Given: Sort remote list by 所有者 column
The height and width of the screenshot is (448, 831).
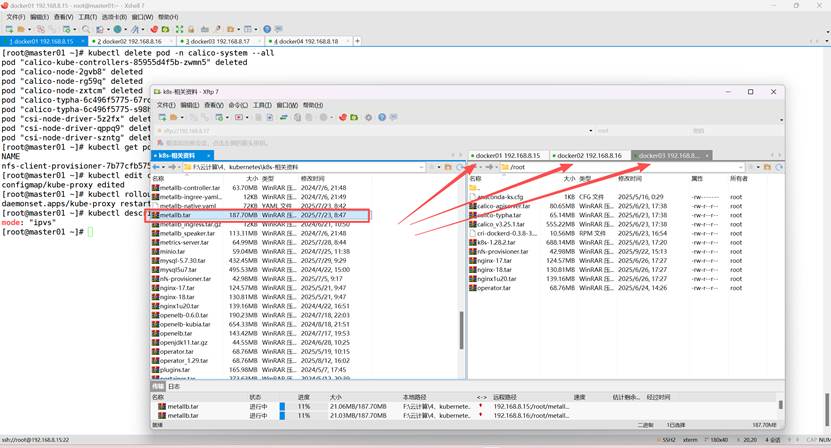Looking at the screenshot, I should point(738,179).
